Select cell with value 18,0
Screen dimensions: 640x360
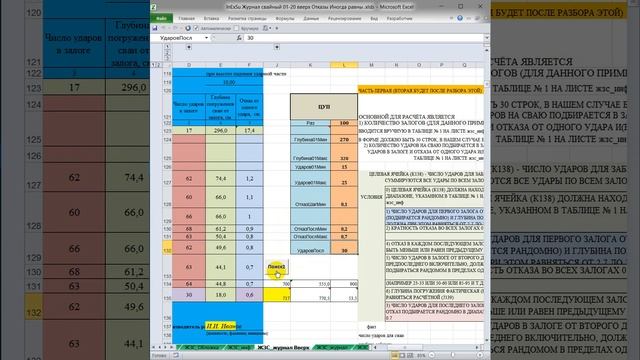[x=220, y=295]
